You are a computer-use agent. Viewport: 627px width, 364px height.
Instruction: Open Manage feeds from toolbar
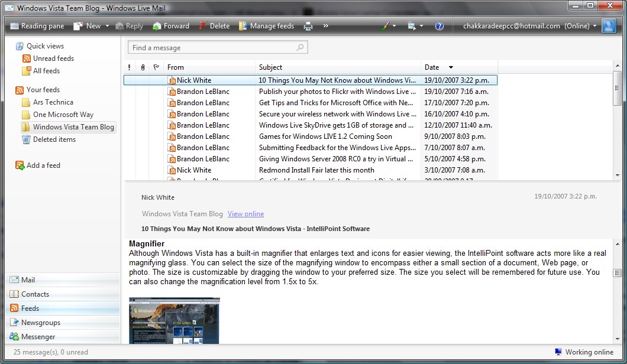(266, 26)
